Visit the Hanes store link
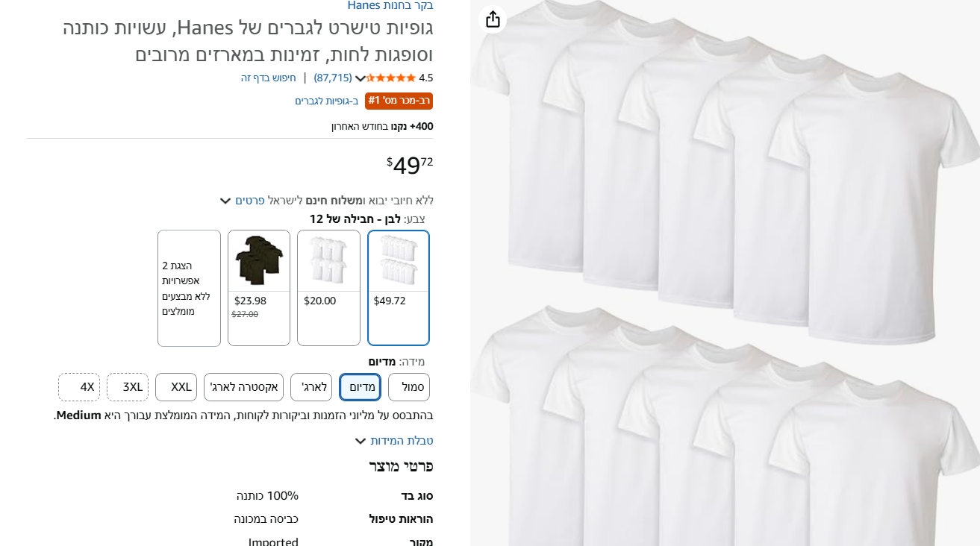Viewport: 980px width, 546px height. [390, 5]
